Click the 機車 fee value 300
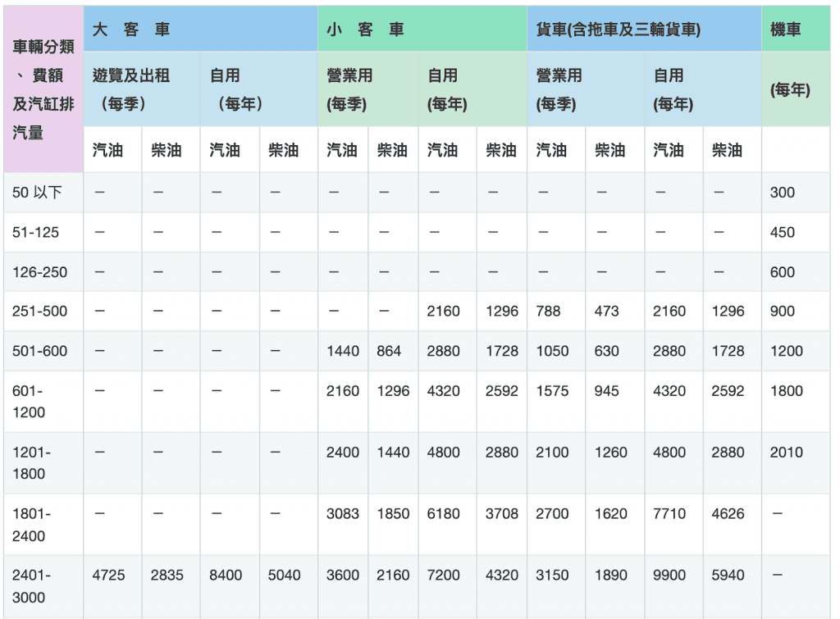 pos(782,193)
